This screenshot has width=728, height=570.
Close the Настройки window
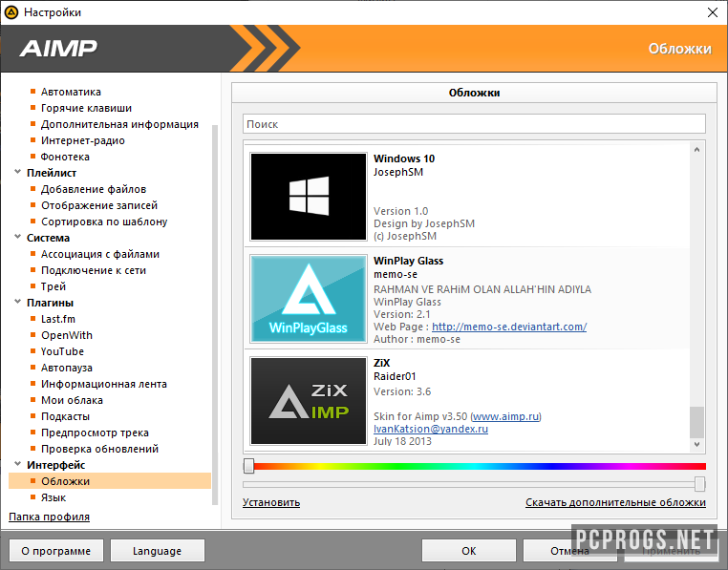712,12
